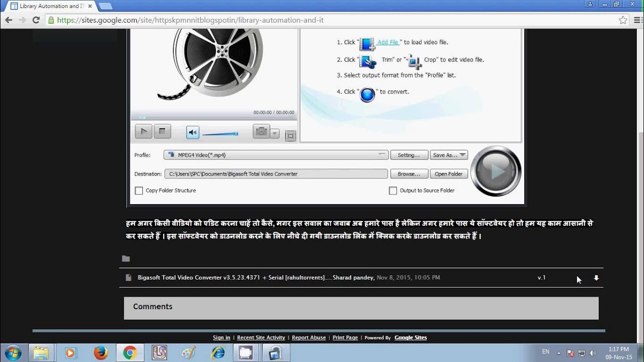Play the video preview
This screenshot has height=362, width=644.
point(143,132)
